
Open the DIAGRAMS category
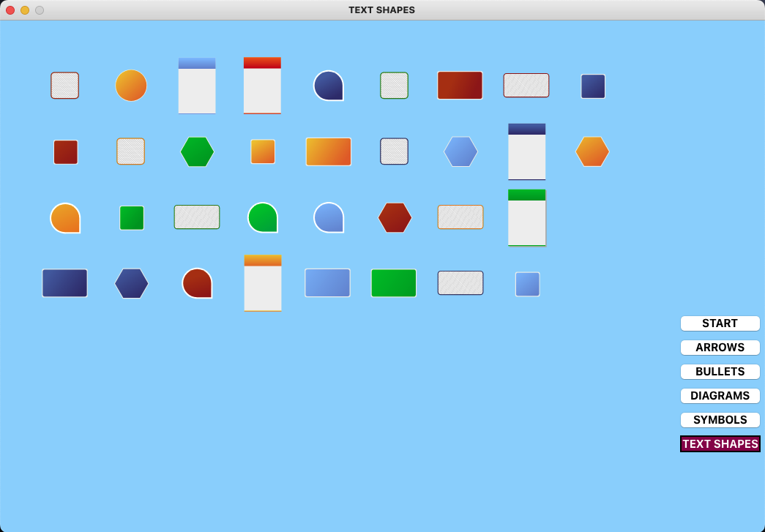(x=720, y=396)
